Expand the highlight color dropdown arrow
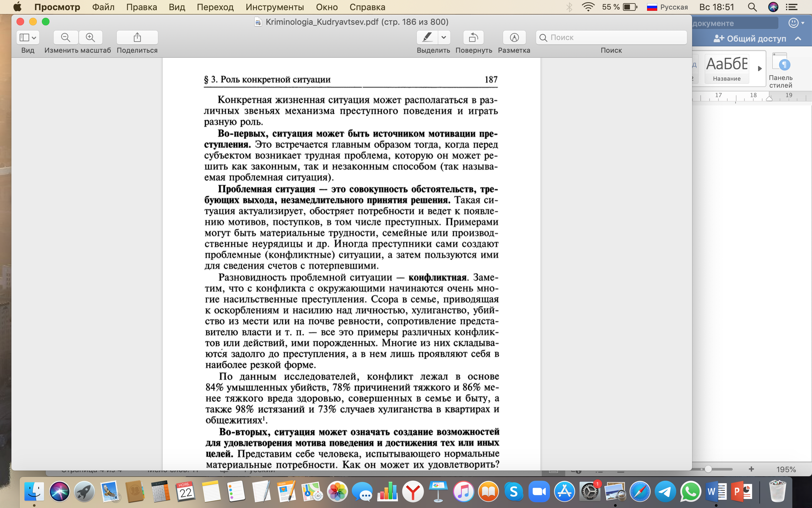This screenshot has height=508, width=812. pos(444,37)
